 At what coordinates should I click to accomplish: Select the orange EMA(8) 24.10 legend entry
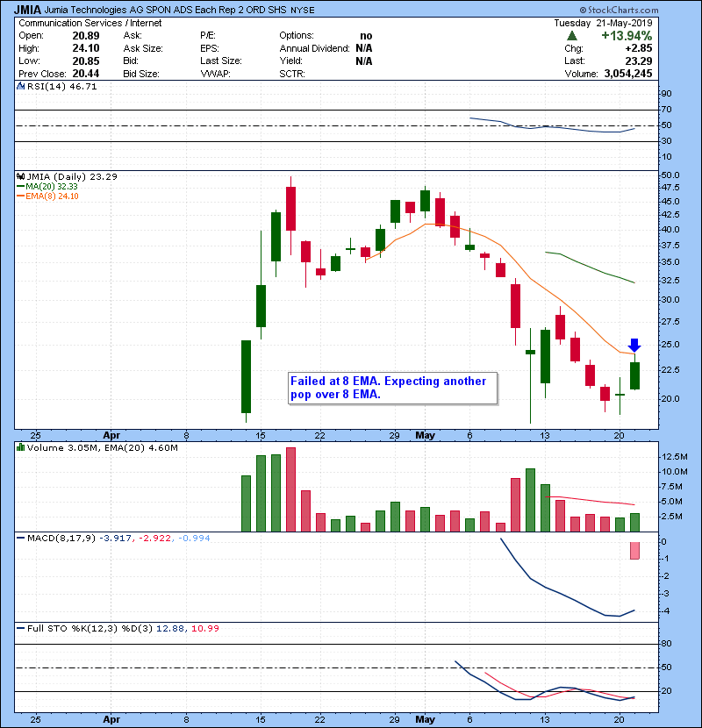[48, 196]
